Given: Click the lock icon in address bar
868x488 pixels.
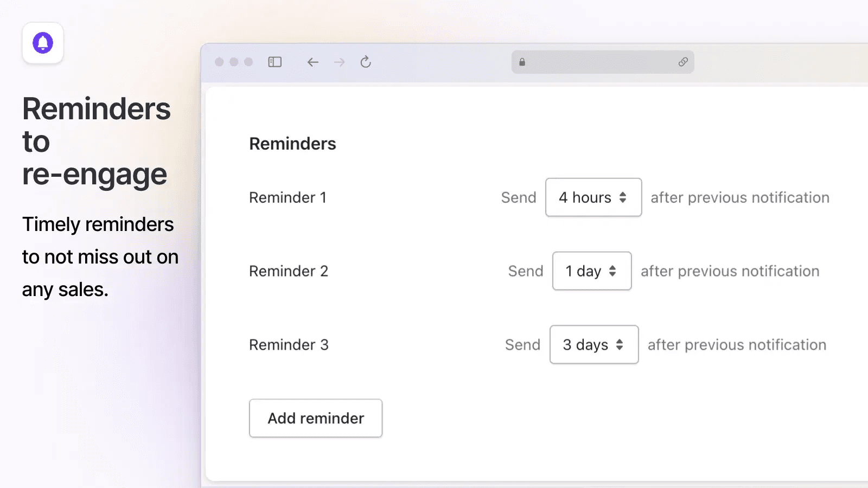Looking at the screenshot, I should click(522, 62).
